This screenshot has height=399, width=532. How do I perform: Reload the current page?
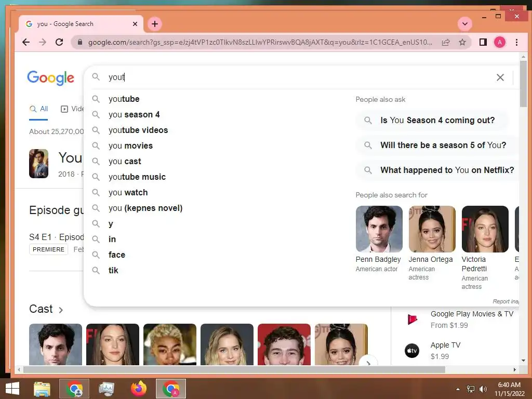coord(59,42)
